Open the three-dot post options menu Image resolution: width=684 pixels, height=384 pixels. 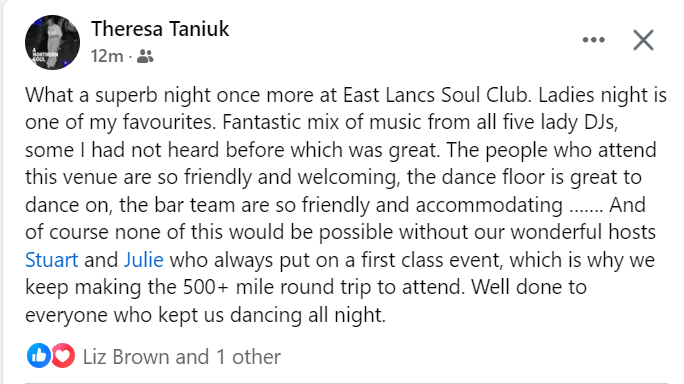point(594,40)
